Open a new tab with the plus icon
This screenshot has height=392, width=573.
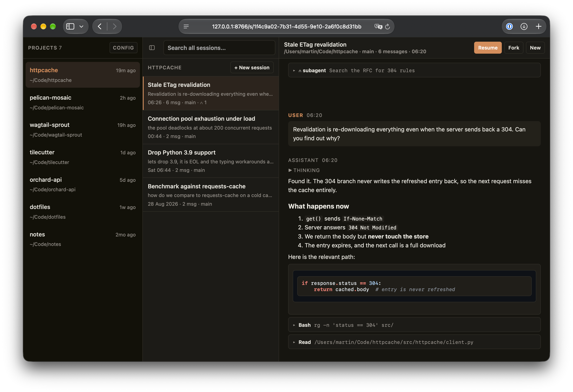[539, 26]
